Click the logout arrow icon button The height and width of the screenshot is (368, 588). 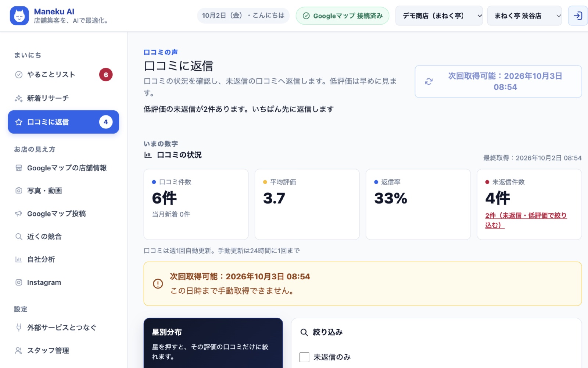pos(578,16)
